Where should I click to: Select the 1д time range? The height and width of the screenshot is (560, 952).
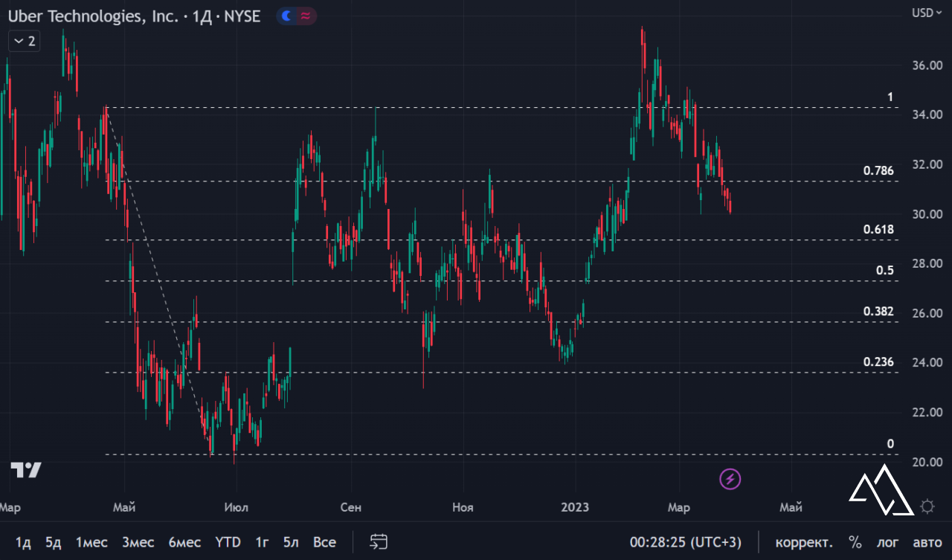(x=23, y=542)
